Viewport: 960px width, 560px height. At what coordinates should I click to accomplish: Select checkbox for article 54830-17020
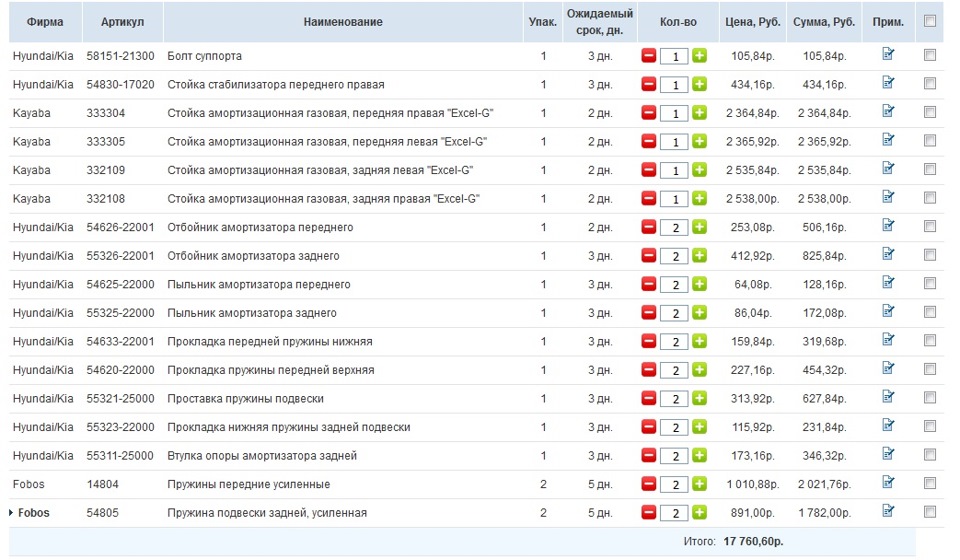929,83
